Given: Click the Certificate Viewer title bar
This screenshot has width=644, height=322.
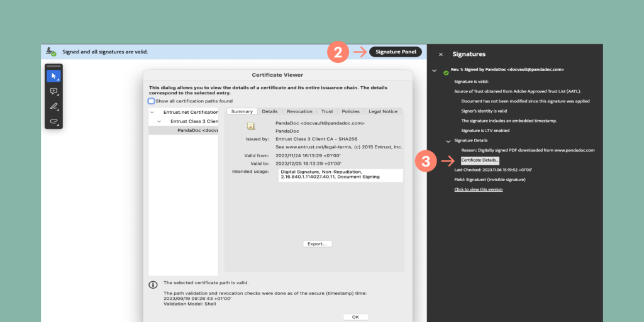Looking at the screenshot, I should [277, 75].
